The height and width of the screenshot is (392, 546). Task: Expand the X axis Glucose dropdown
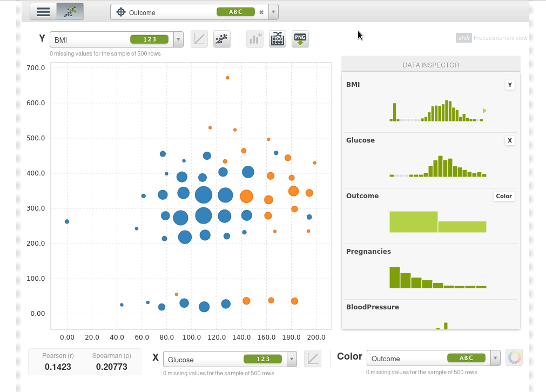tap(292, 359)
